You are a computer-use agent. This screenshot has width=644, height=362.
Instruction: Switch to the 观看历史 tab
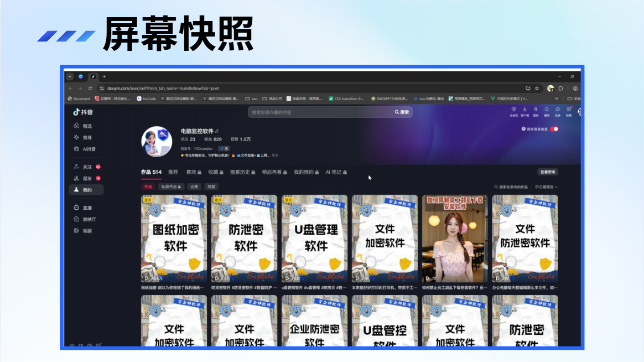click(243, 172)
